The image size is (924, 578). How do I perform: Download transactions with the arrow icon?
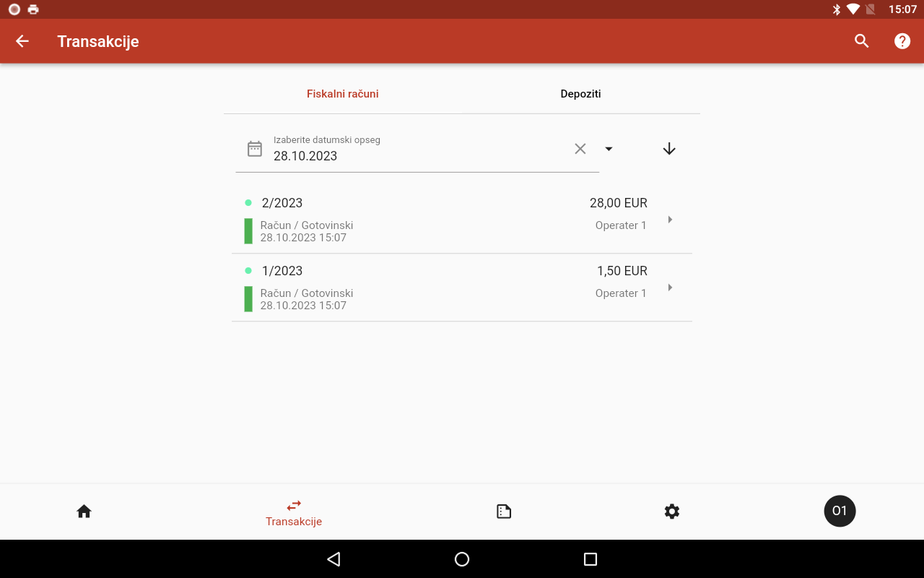pos(669,148)
